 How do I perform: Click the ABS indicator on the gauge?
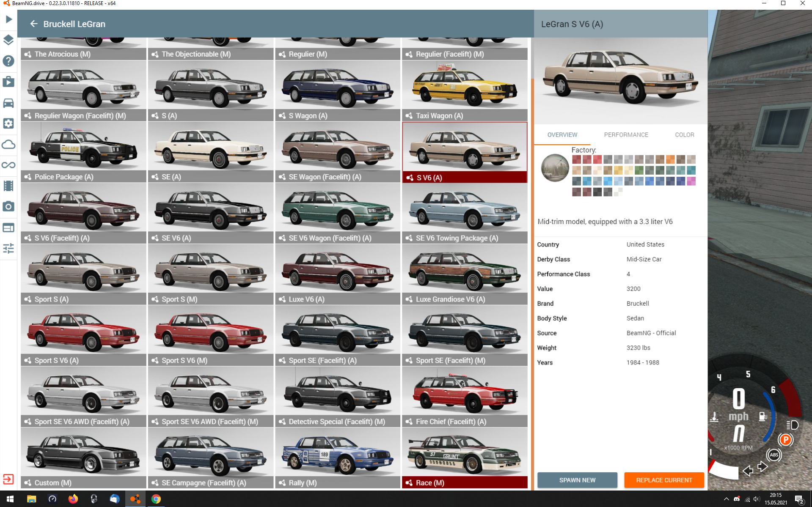pos(774,455)
